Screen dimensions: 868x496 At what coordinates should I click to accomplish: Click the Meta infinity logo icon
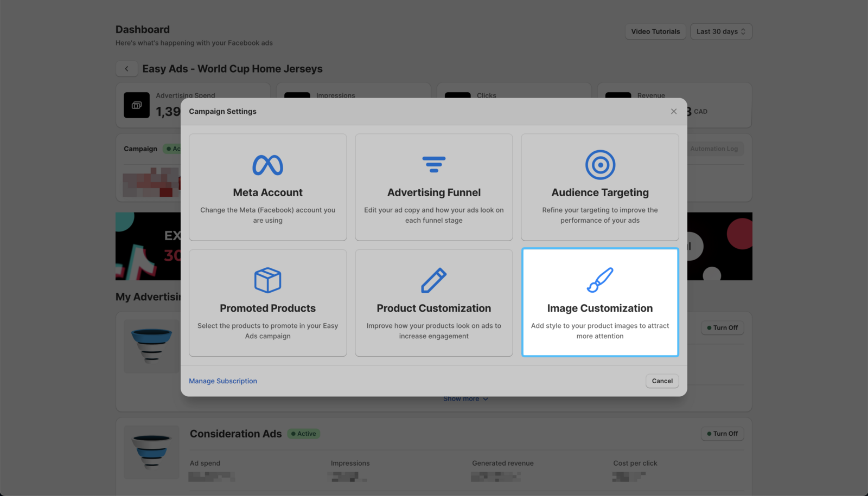coord(267,165)
